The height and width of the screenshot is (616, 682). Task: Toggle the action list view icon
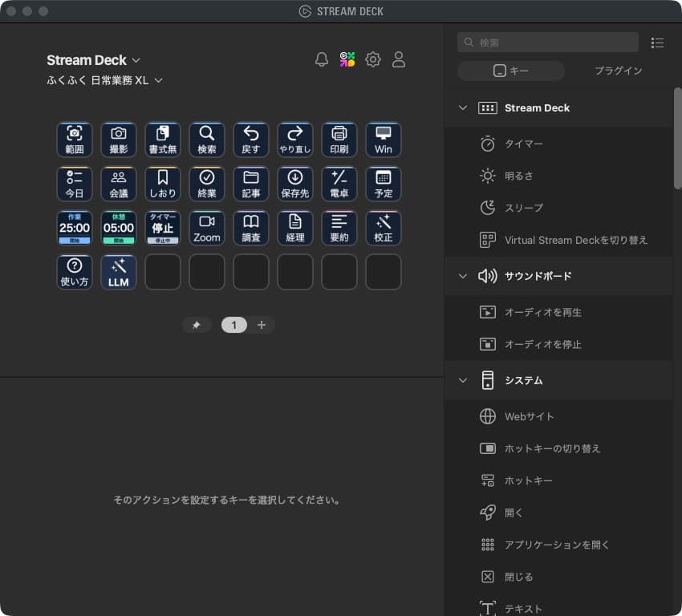657,43
